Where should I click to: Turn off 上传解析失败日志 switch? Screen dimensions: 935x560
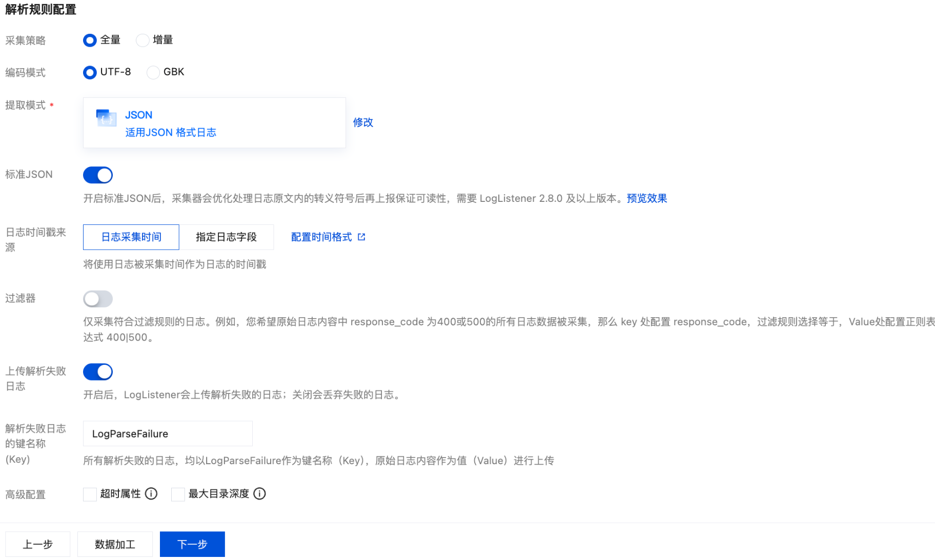click(x=98, y=372)
